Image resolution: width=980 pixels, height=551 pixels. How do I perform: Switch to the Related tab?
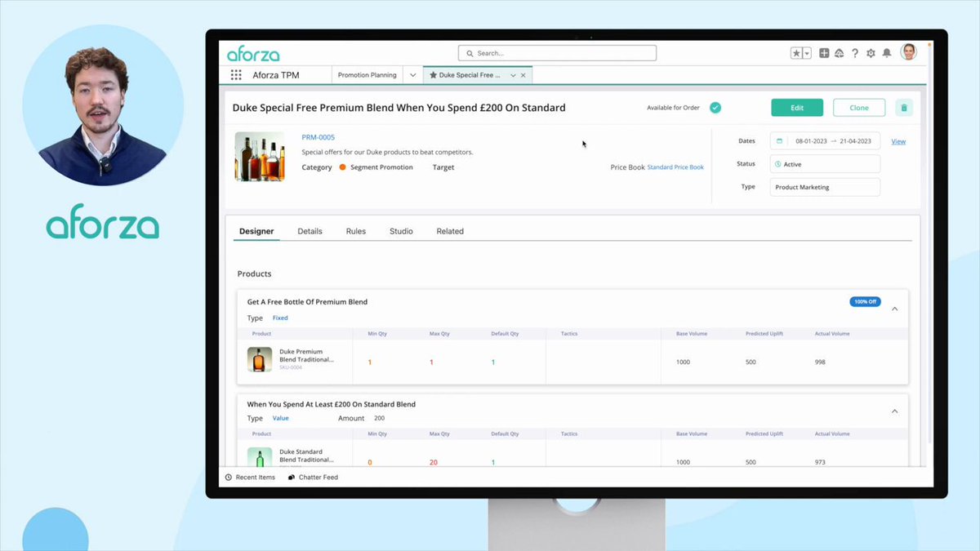[x=450, y=231]
